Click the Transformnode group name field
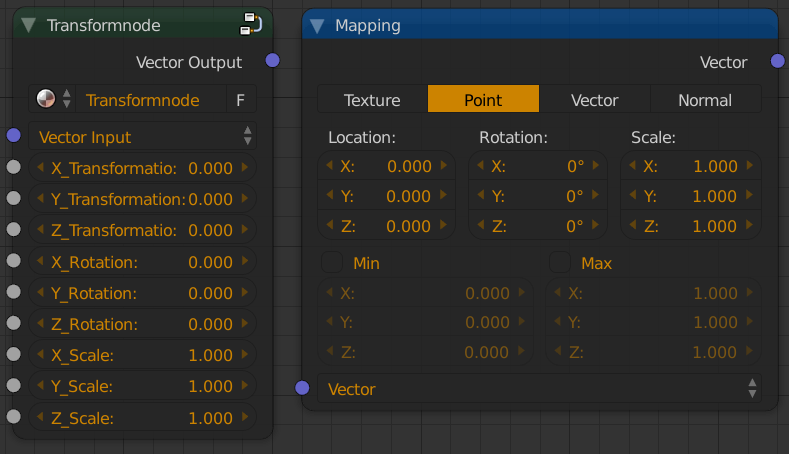 150,100
